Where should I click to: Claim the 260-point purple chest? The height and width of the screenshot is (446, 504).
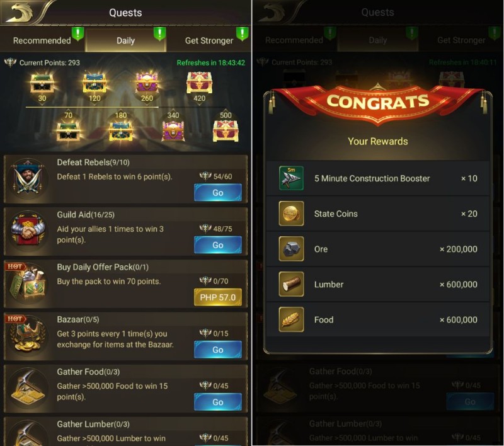(147, 83)
